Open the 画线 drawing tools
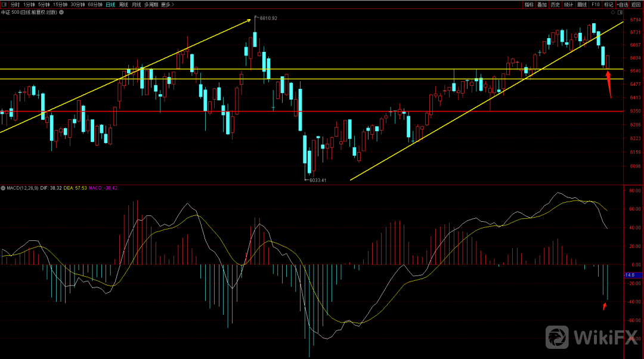This screenshot has height=359, width=644. coord(583,4)
